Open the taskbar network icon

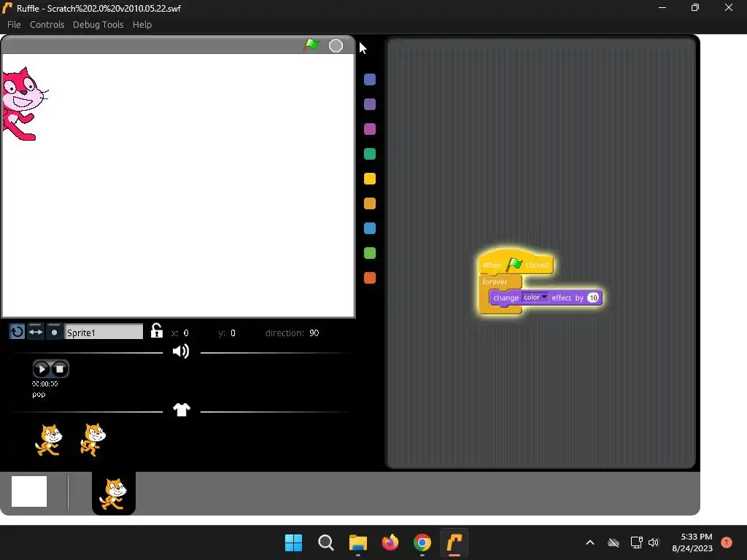636,542
